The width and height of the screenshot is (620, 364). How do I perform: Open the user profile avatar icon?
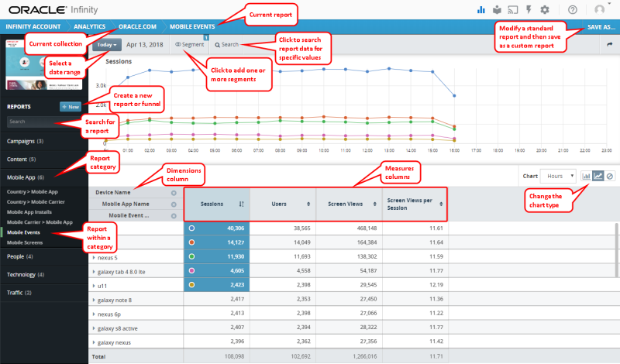(x=600, y=9)
